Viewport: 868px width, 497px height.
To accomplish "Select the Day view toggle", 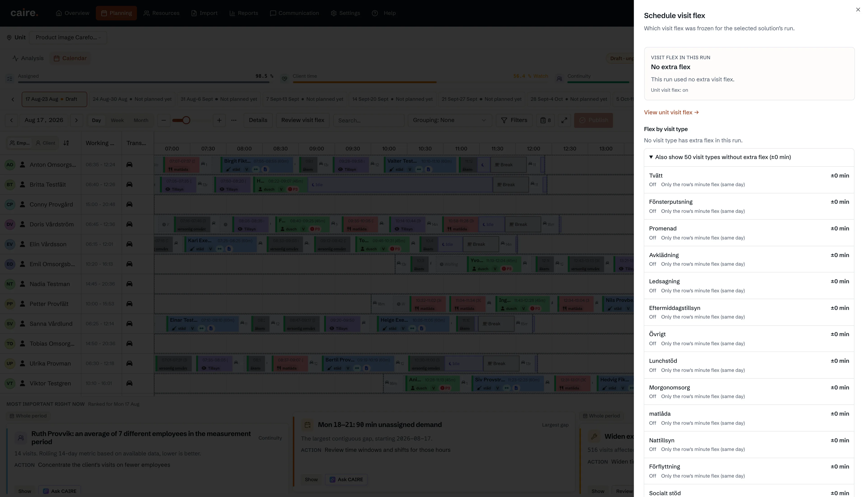I will (x=96, y=120).
